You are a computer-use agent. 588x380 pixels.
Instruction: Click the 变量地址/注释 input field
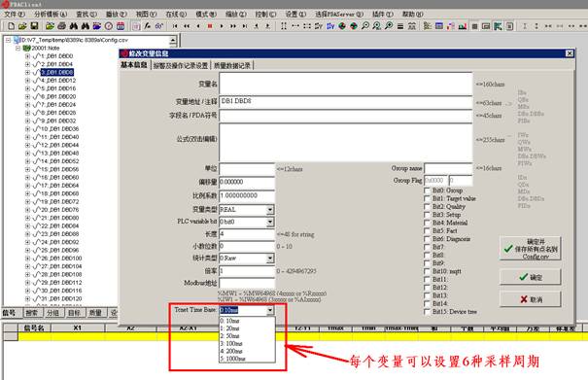[345, 102]
